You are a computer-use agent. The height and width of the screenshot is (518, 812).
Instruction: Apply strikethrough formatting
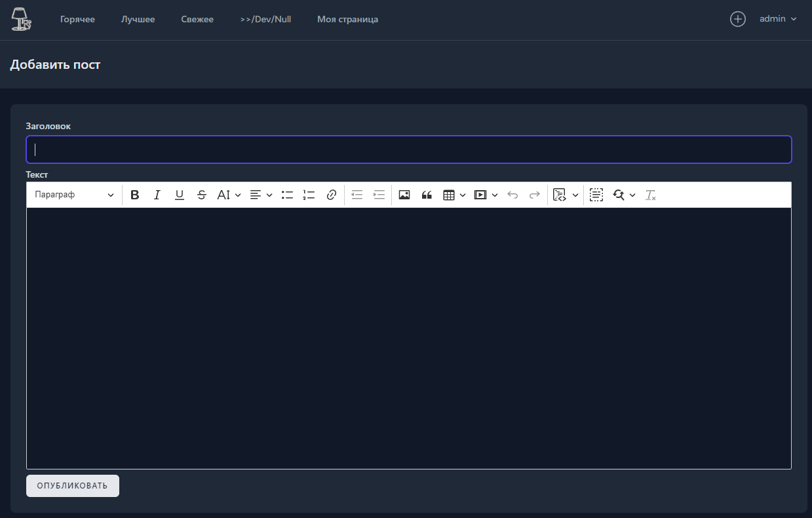point(202,195)
